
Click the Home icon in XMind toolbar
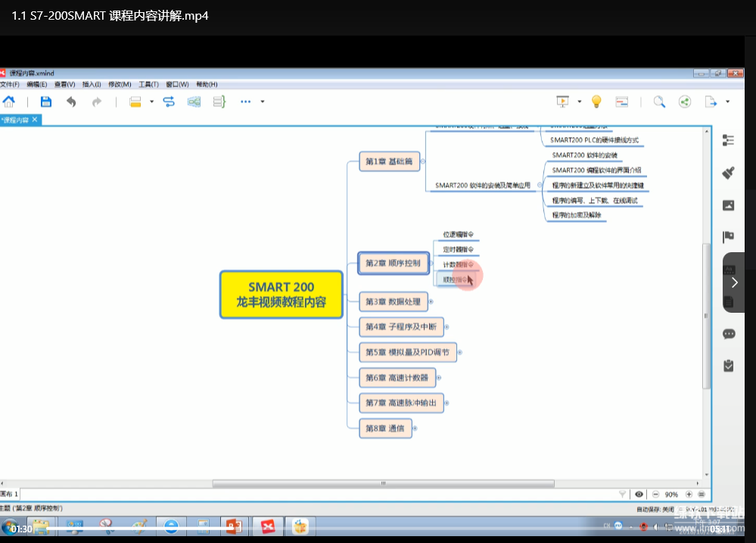click(x=9, y=101)
